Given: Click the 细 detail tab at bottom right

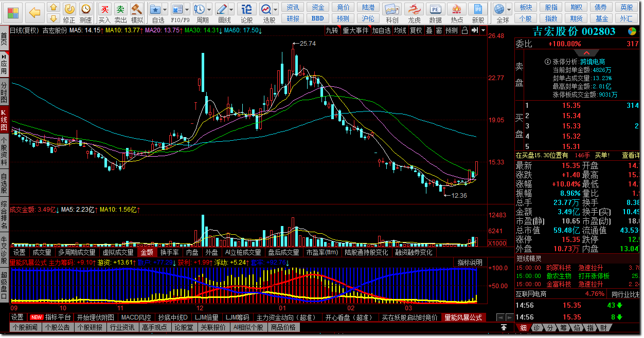Looking at the screenshot, I should [x=523, y=327].
